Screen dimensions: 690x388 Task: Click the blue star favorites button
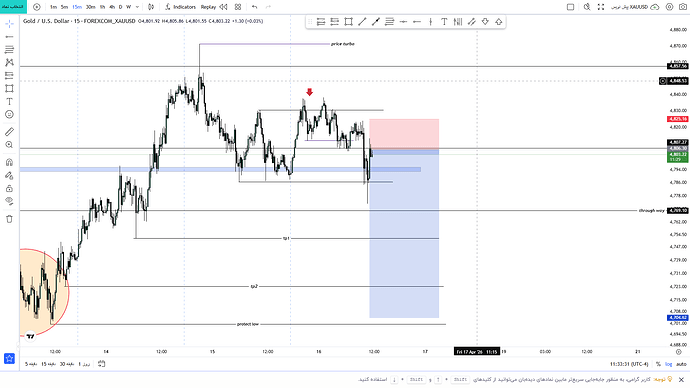(9, 359)
